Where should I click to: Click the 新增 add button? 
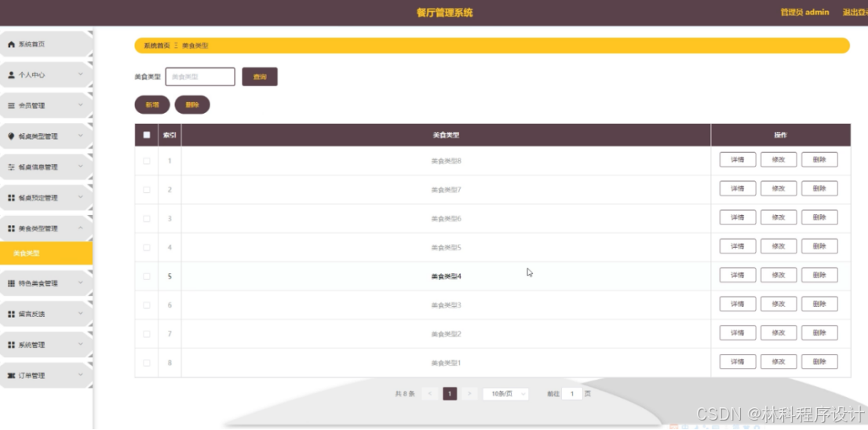pos(152,104)
